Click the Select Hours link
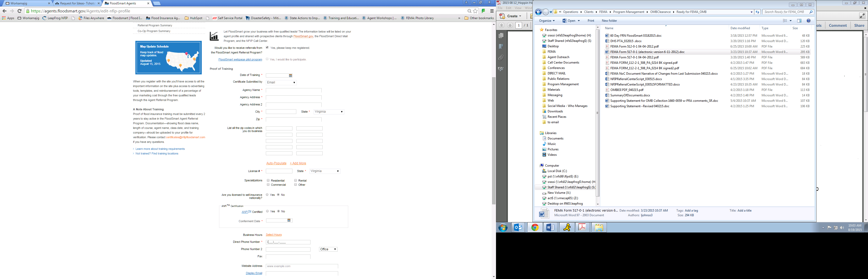Screen dimensions: 868x279 [273, 235]
